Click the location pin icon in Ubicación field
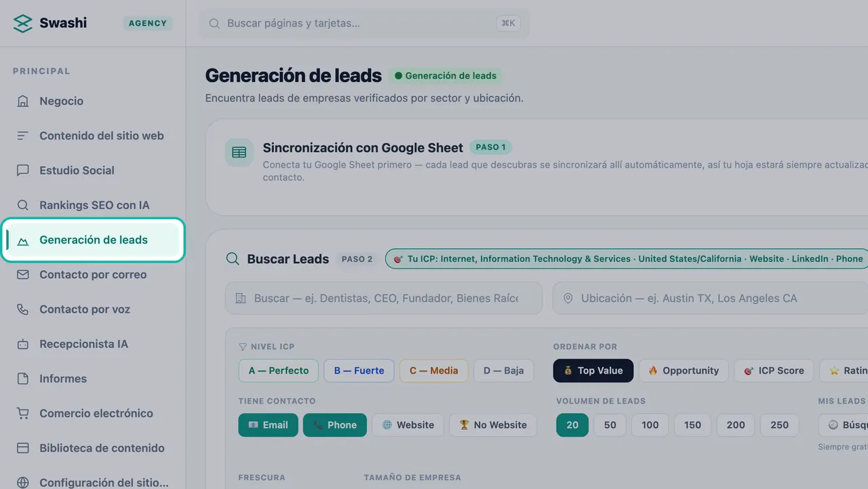This screenshot has width=868, height=489. pyautogui.click(x=568, y=298)
